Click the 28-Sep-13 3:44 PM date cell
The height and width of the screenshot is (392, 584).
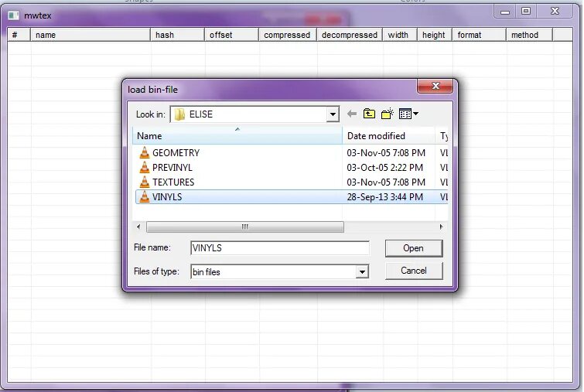tap(384, 197)
